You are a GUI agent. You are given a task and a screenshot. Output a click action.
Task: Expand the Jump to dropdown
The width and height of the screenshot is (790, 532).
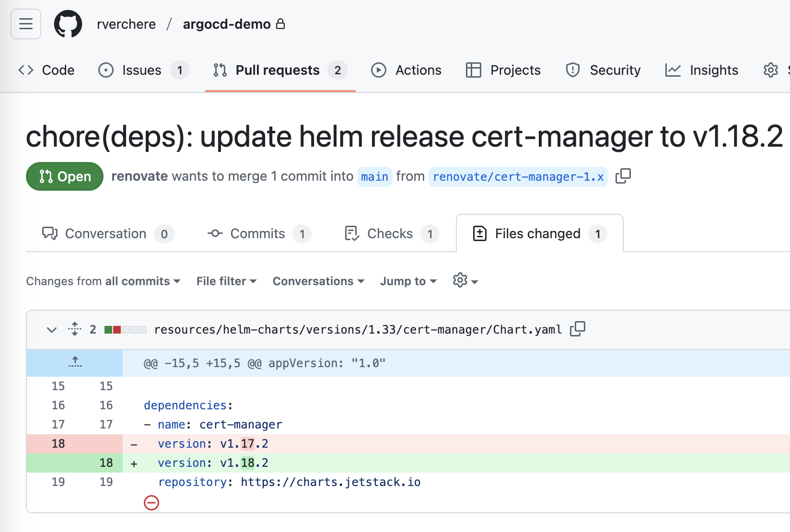408,281
